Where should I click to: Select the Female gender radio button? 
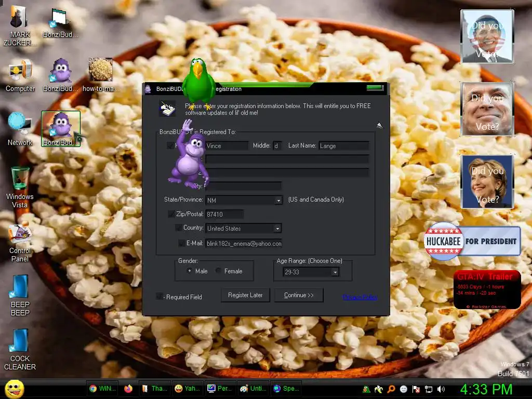tap(218, 271)
